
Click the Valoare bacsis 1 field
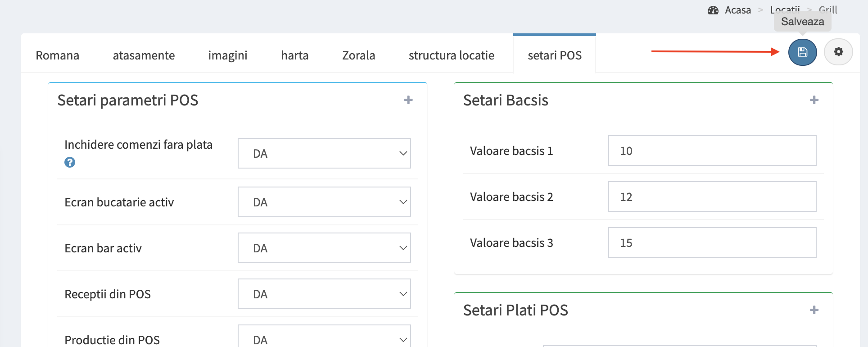click(x=712, y=151)
